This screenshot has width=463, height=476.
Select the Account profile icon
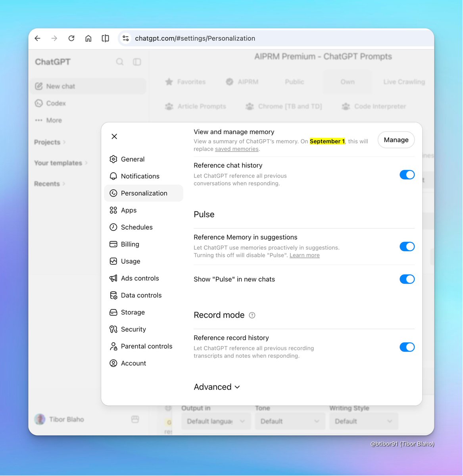113,363
